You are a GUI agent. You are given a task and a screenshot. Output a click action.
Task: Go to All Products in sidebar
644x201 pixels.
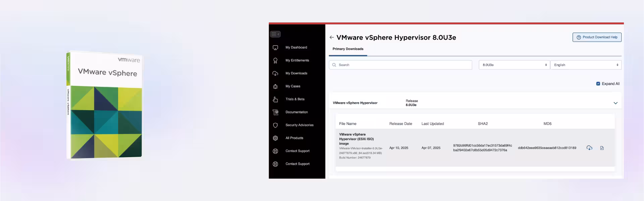pyautogui.click(x=294, y=138)
